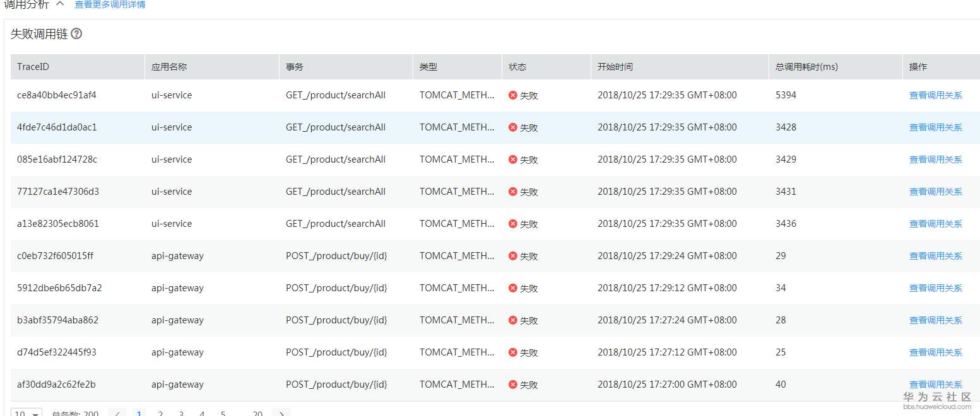Click failure status icon for b3abf35794aba862
Image resolution: width=980 pixels, height=416 pixels.
(x=513, y=320)
